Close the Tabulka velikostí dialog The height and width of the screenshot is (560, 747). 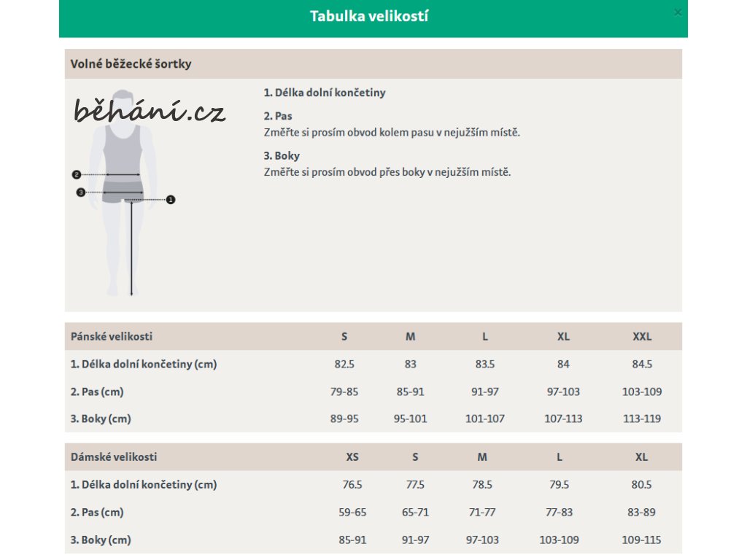click(678, 12)
